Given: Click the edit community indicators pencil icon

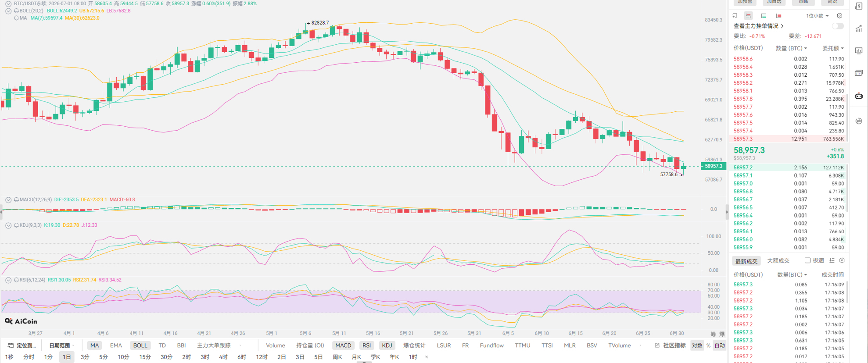Looking at the screenshot, I should coord(657,345).
